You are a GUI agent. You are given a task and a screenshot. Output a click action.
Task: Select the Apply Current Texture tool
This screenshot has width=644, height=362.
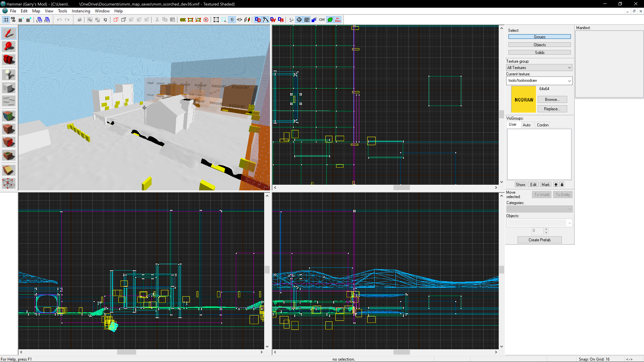[9, 129]
